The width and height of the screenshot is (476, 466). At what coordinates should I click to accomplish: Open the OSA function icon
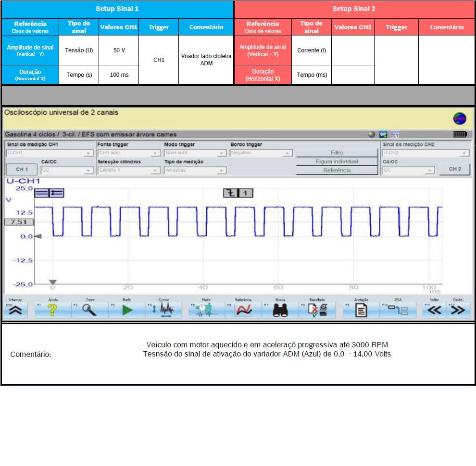click(398, 310)
